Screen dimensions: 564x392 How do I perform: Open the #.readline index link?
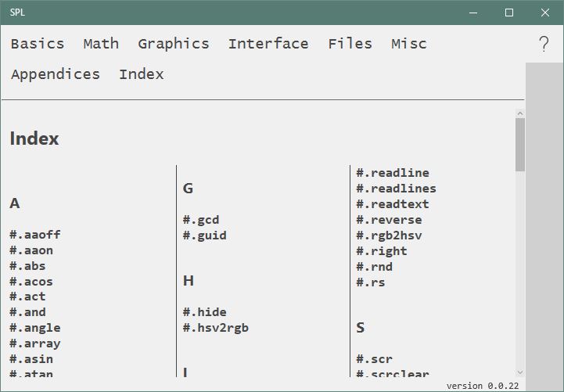(393, 173)
